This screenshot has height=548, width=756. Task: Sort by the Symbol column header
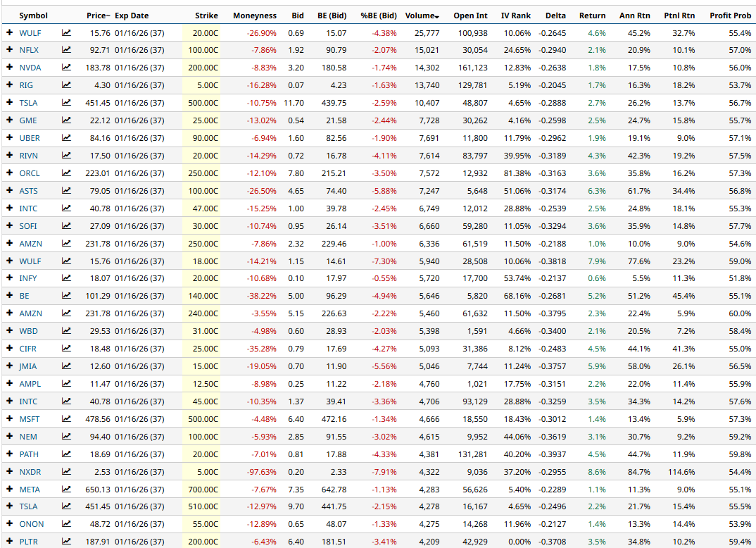pyautogui.click(x=33, y=15)
